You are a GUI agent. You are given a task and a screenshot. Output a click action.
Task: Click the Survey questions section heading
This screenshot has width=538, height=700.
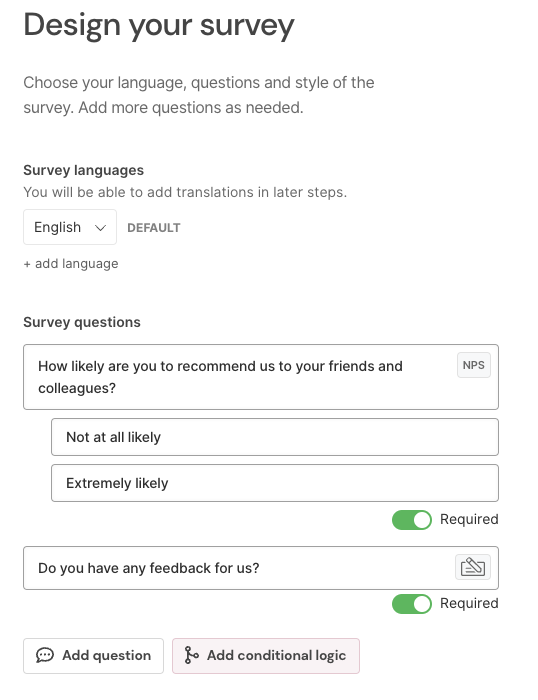pos(82,322)
